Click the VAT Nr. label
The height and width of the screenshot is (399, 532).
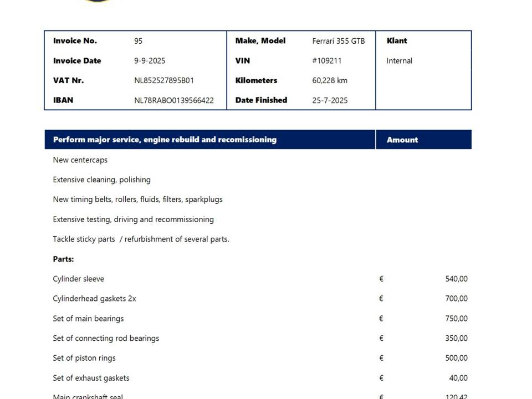click(69, 80)
